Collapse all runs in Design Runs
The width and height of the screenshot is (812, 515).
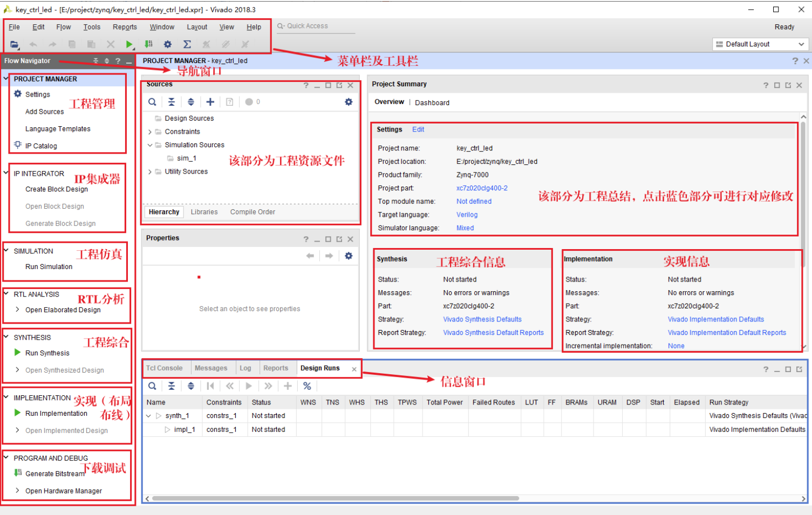click(x=172, y=386)
